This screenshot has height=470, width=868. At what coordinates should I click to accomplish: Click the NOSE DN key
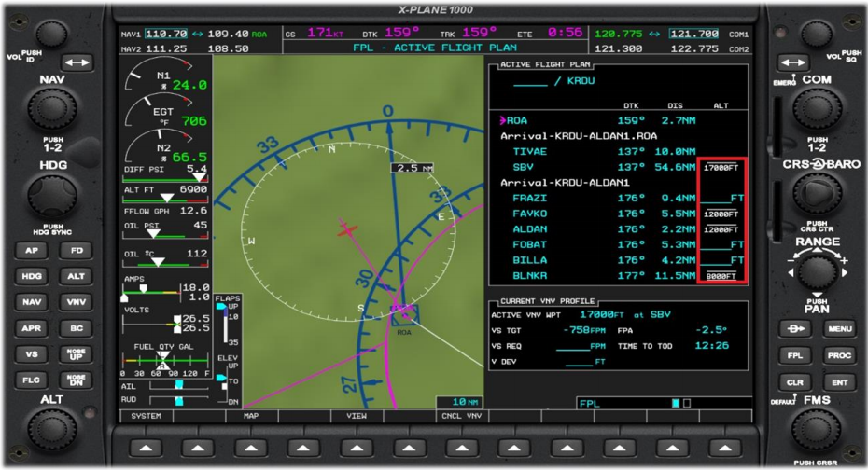pos(77,380)
